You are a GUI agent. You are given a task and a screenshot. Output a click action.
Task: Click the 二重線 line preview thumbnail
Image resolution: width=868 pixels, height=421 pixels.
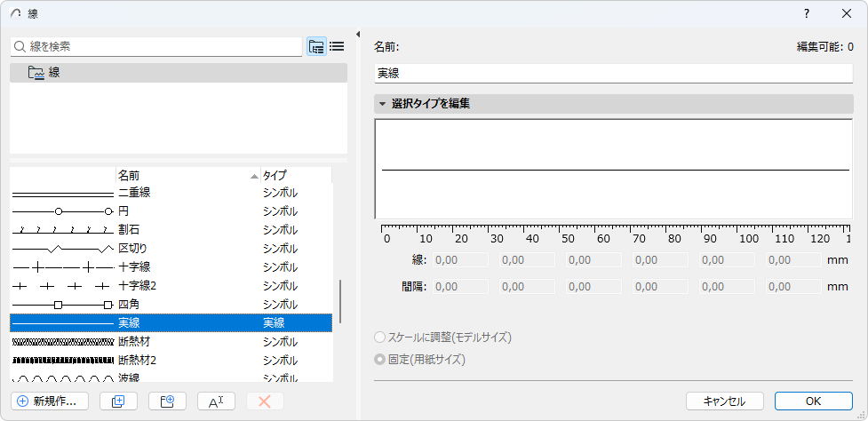(62, 194)
